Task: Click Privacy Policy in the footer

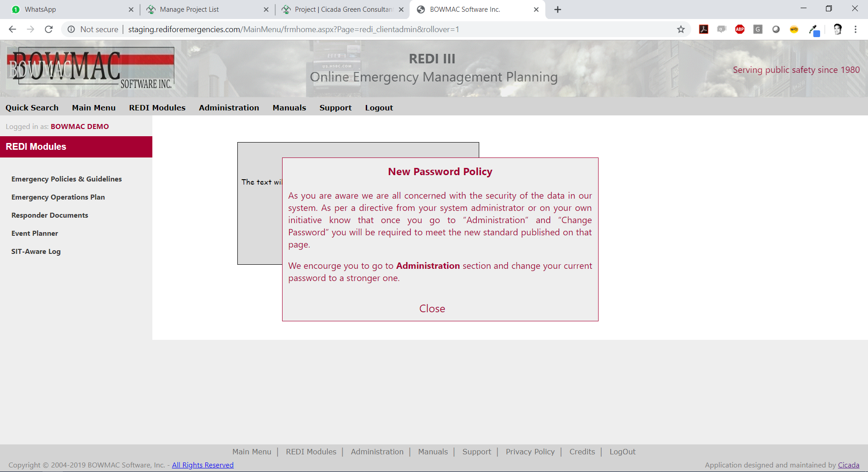Action: click(x=530, y=452)
